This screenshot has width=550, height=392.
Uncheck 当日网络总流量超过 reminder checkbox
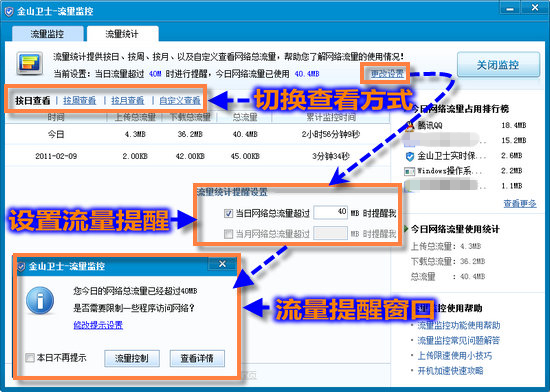point(228,213)
